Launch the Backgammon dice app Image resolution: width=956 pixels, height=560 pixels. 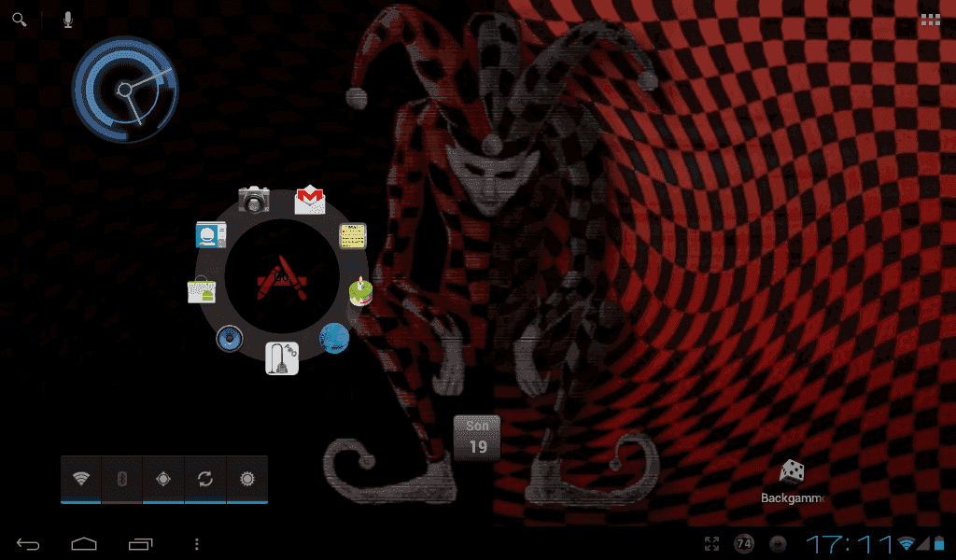click(792, 482)
